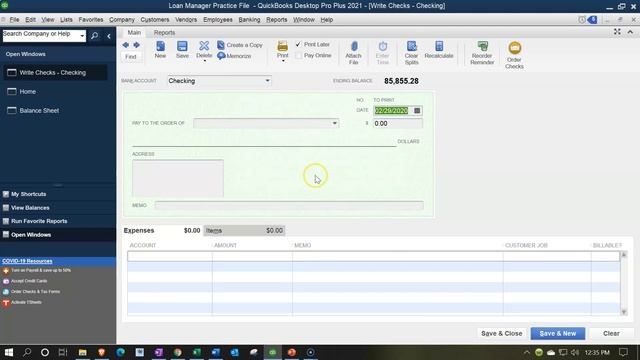640x360 pixels.
Task: Click the Save & Close button
Action: [x=502, y=333]
